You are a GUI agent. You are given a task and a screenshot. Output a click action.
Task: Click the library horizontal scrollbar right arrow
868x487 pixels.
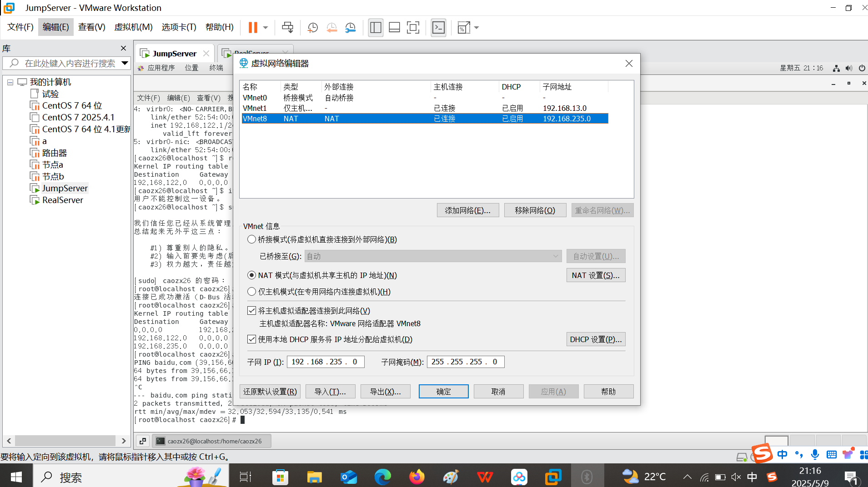point(124,441)
